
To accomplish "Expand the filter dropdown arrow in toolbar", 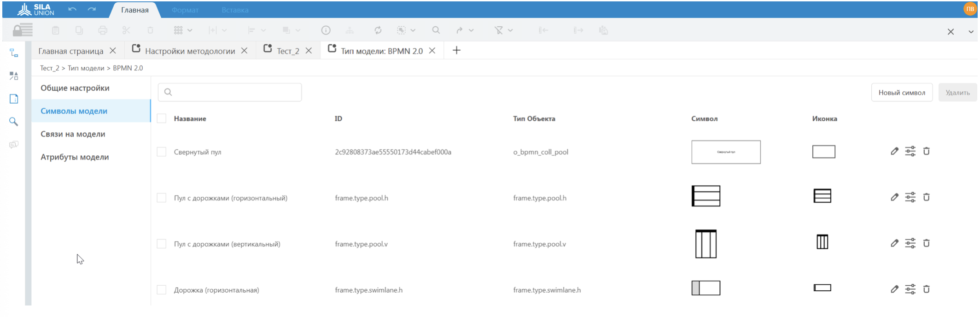I will click(x=510, y=30).
